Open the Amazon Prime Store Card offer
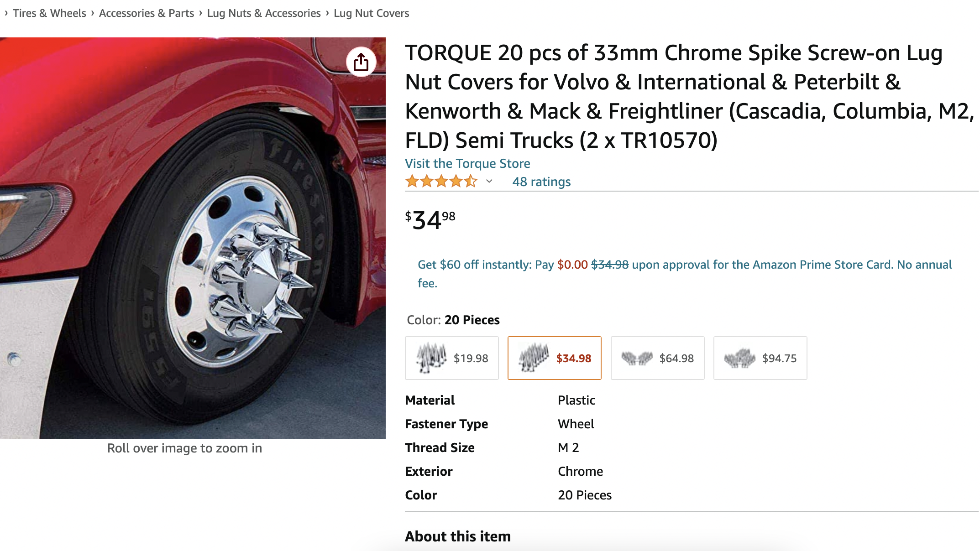Viewport: 980px width, 551px height. coord(685,265)
